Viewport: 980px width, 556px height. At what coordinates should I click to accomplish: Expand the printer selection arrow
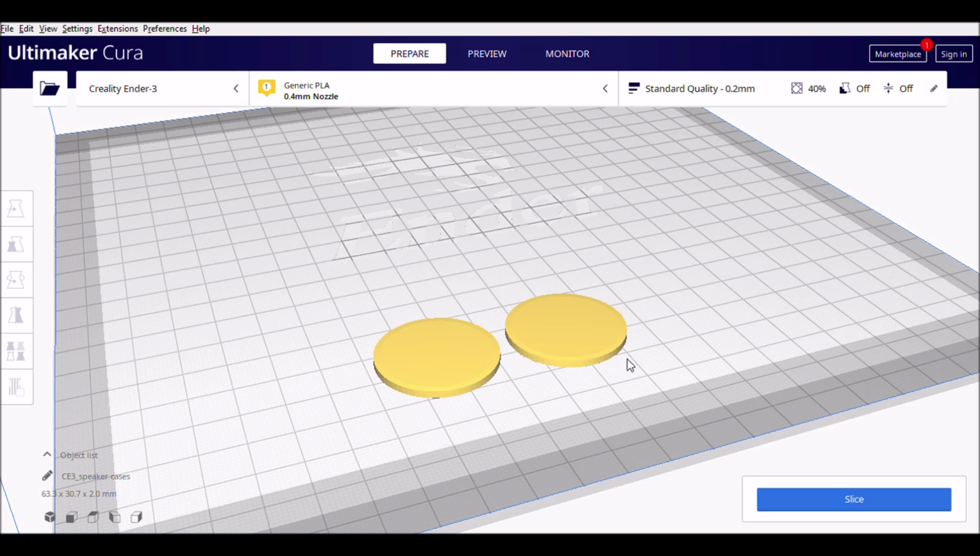[236, 88]
